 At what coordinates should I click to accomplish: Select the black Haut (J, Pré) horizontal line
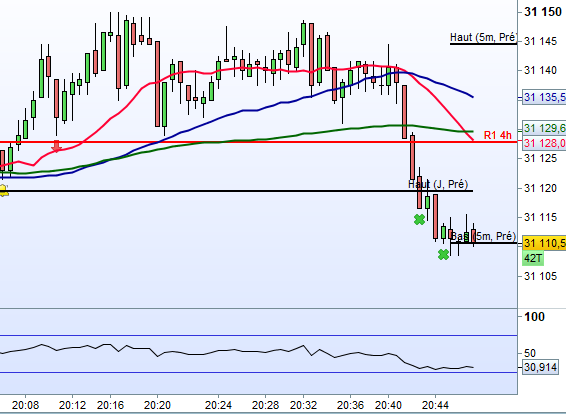click(236, 191)
